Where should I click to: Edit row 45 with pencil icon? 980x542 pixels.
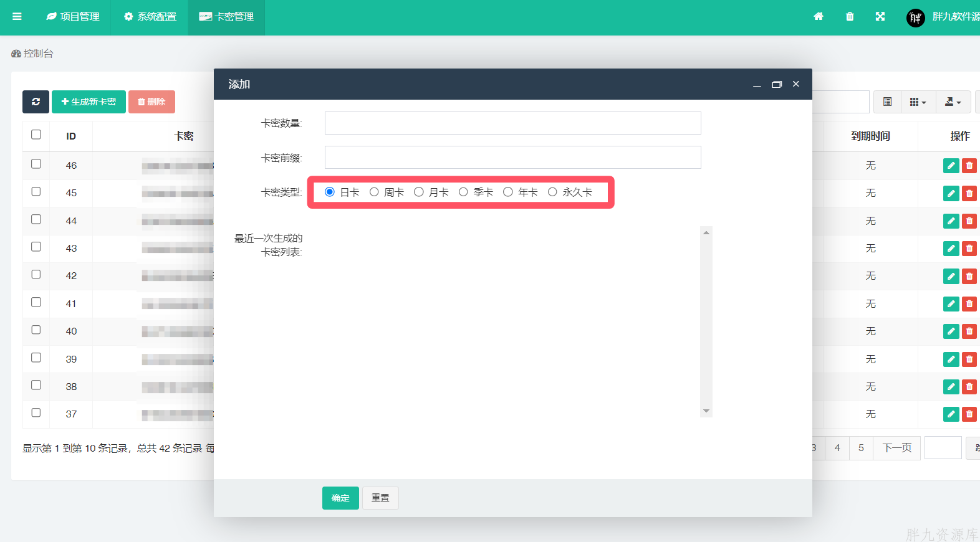click(951, 193)
